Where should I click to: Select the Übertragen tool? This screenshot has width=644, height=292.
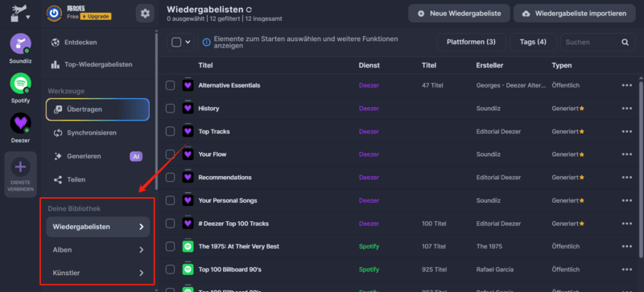point(97,109)
